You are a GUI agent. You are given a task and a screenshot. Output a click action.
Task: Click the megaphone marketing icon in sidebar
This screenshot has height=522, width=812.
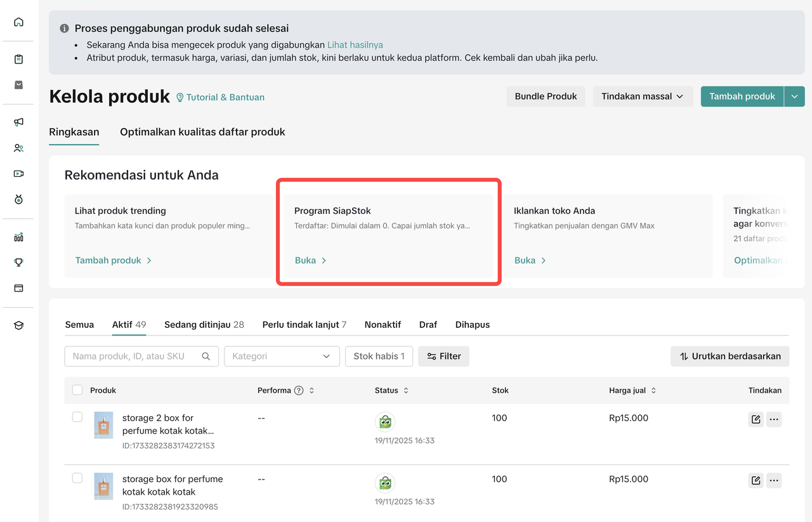(18, 122)
